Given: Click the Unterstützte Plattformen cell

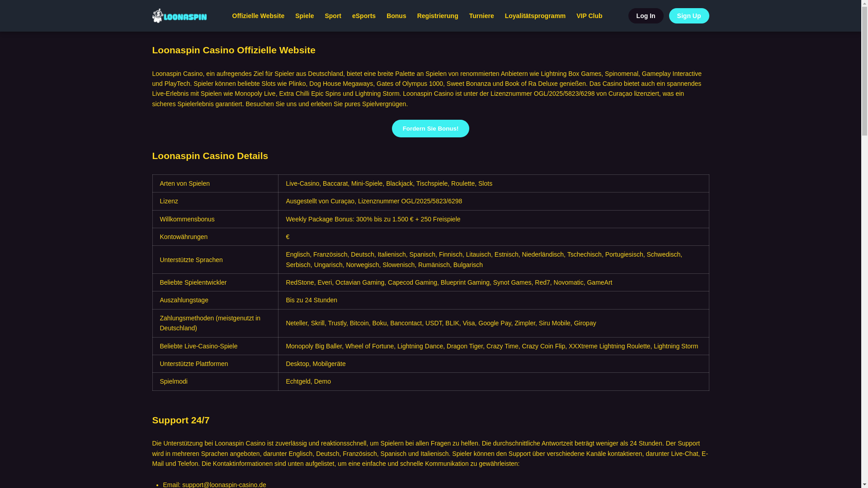Looking at the screenshot, I should click(215, 364).
